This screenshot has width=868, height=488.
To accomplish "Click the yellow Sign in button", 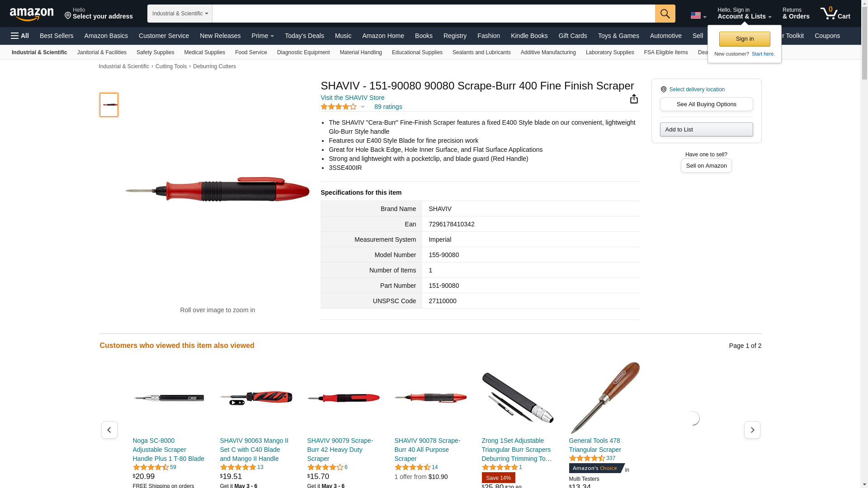I will click(745, 39).
